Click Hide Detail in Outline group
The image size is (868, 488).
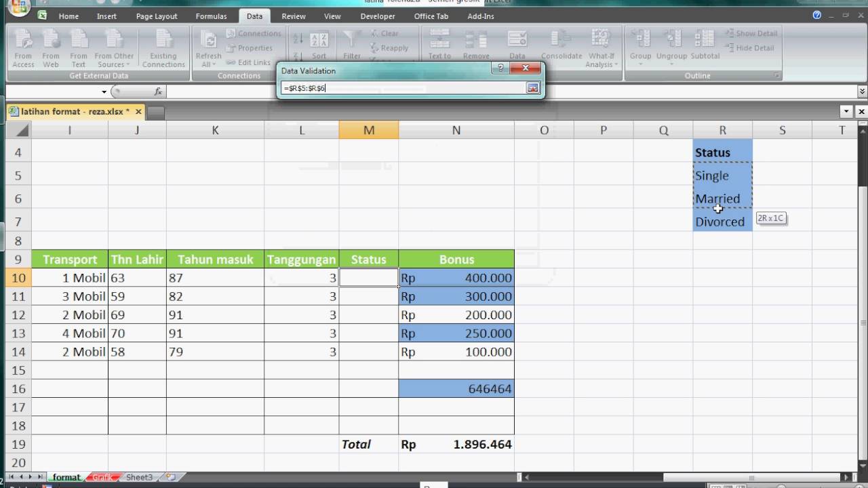pos(750,48)
